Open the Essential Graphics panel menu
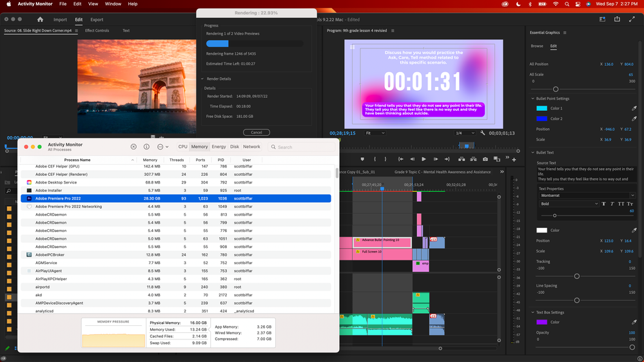The image size is (644, 362). point(565,33)
